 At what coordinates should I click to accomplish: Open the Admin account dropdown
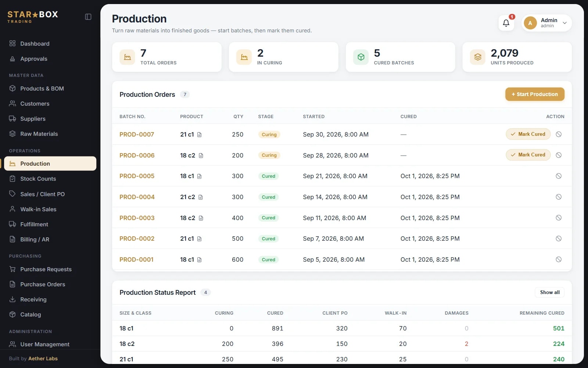pyautogui.click(x=546, y=23)
